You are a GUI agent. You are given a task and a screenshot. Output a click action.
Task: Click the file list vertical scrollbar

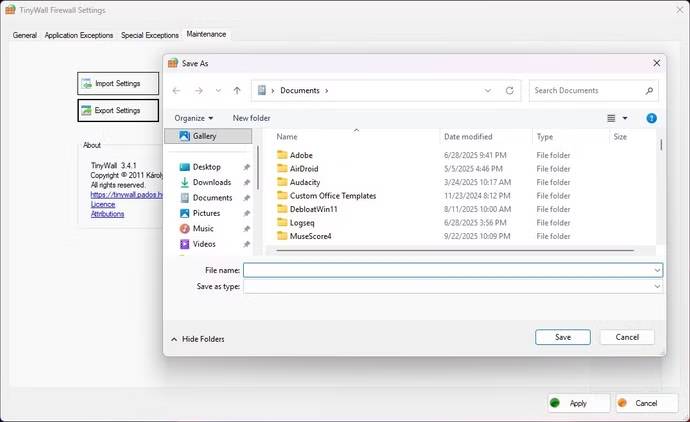661,144
